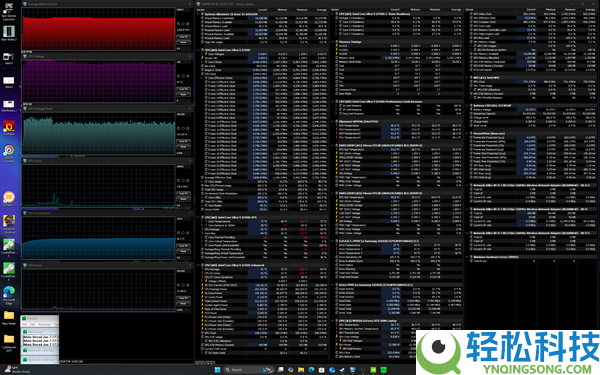
Task: Collapse the Windows Hardware Errors group
Action: (467, 257)
